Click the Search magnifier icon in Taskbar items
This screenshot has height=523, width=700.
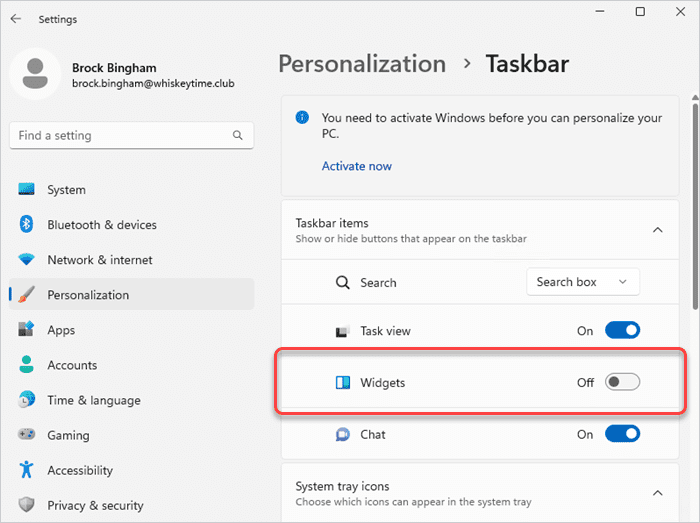[x=342, y=282]
